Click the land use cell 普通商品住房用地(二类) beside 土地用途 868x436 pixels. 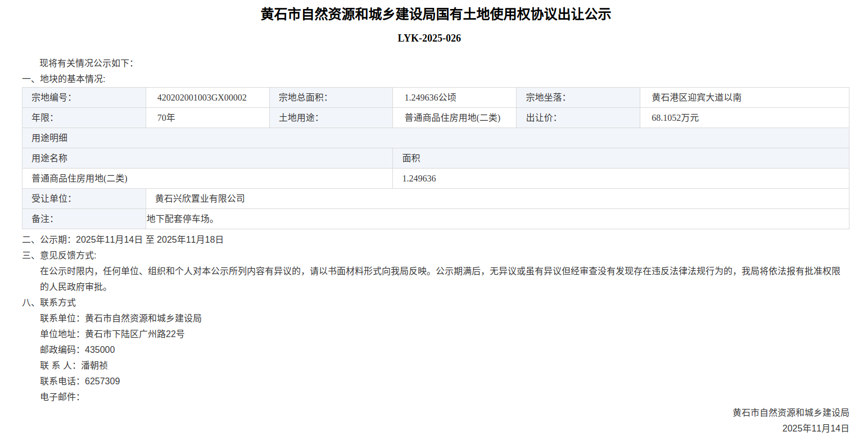(x=452, y=118)
